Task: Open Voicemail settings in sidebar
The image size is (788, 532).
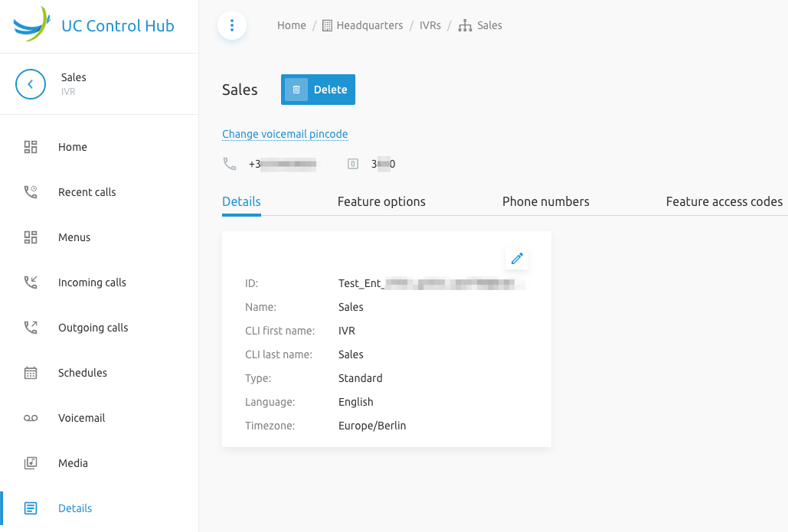Action: point(81,418)
